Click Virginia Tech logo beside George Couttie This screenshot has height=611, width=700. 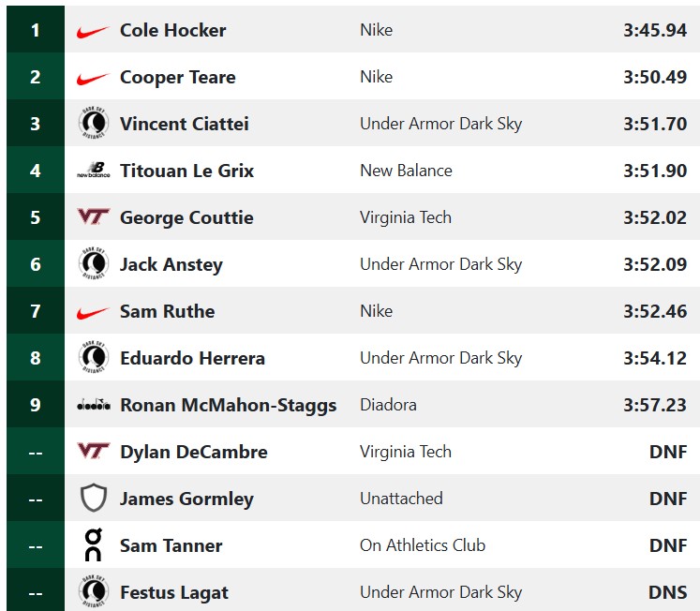[x=93, y=217]
